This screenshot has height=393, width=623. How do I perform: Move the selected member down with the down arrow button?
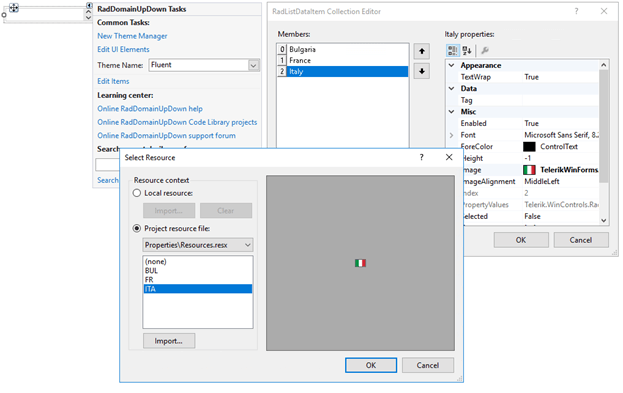point(422,72)
